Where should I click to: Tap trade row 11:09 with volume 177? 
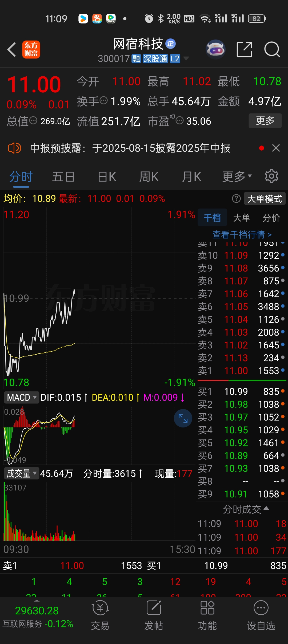coord(242,551)
